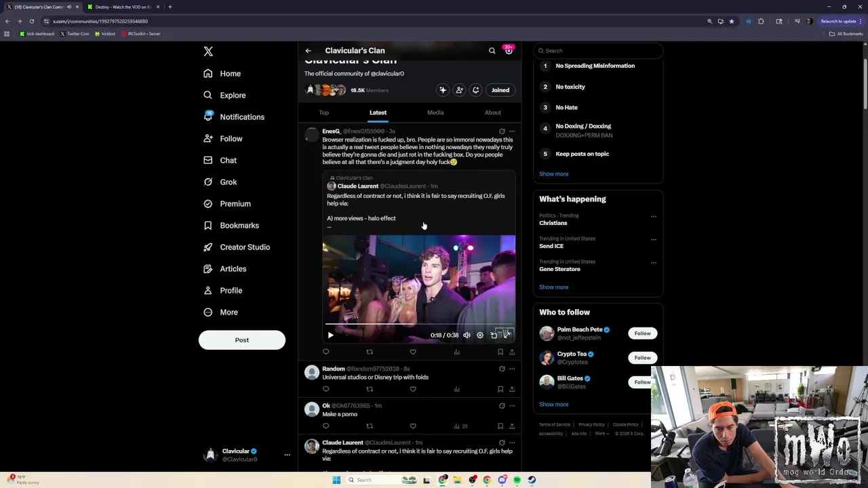Click Show more under community rules
The height and width of the screenshot is (488, 868).
point(554,174)
